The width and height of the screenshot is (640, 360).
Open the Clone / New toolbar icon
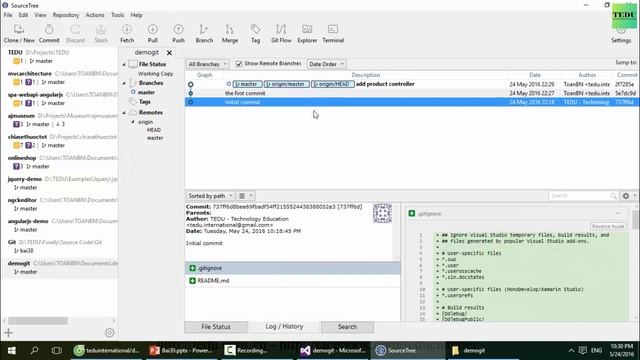pyautogui.click(x=19, y=33)
